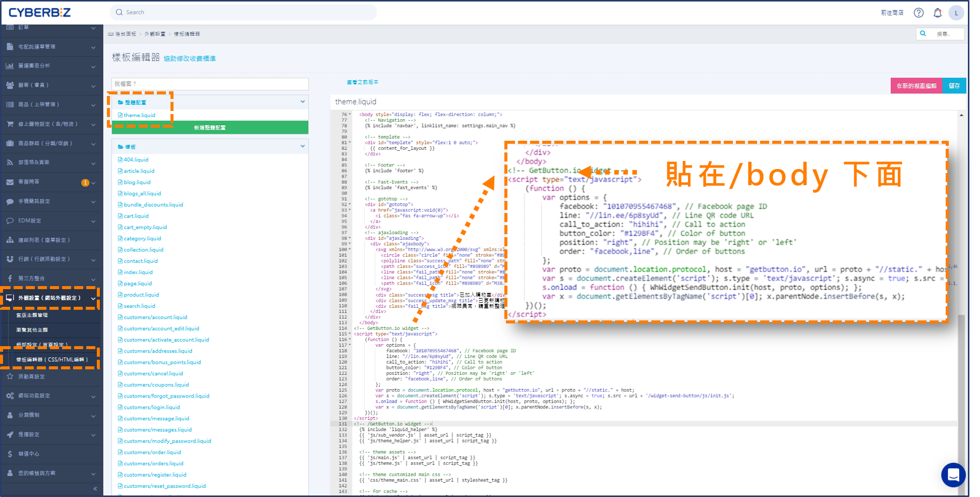Click the magnet icon for 行銷活動設定

click(10, 259)
